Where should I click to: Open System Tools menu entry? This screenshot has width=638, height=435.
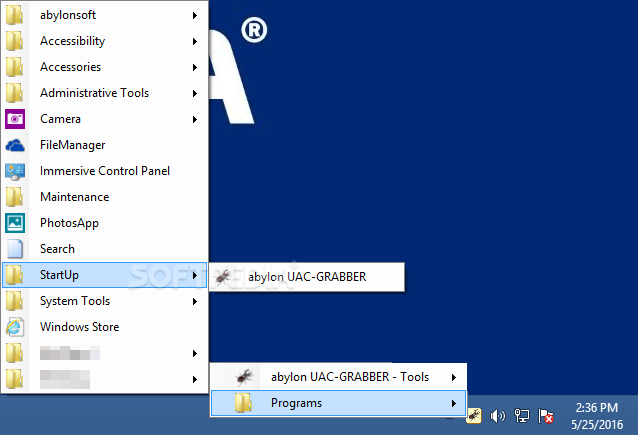(105, 301)
